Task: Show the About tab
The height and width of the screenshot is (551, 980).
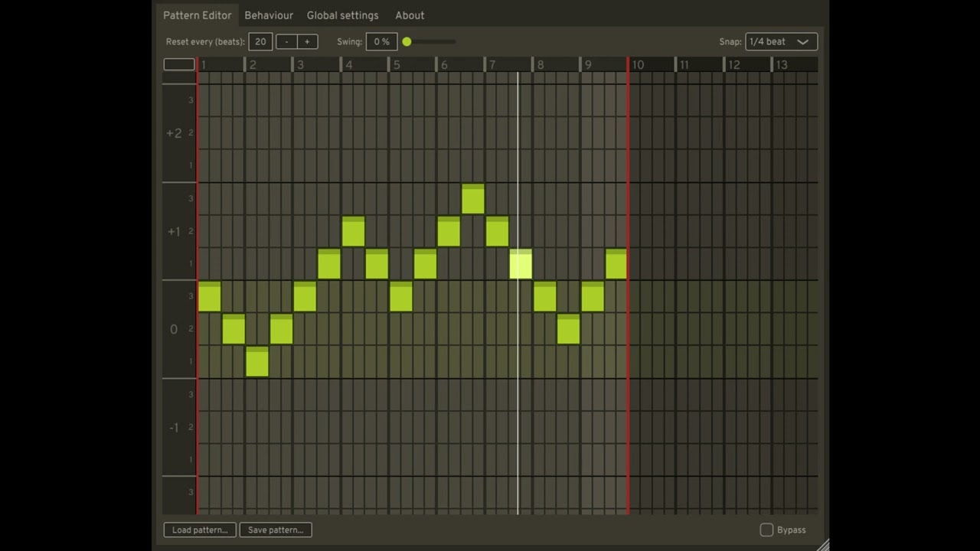Action: (x=410, y=15)
